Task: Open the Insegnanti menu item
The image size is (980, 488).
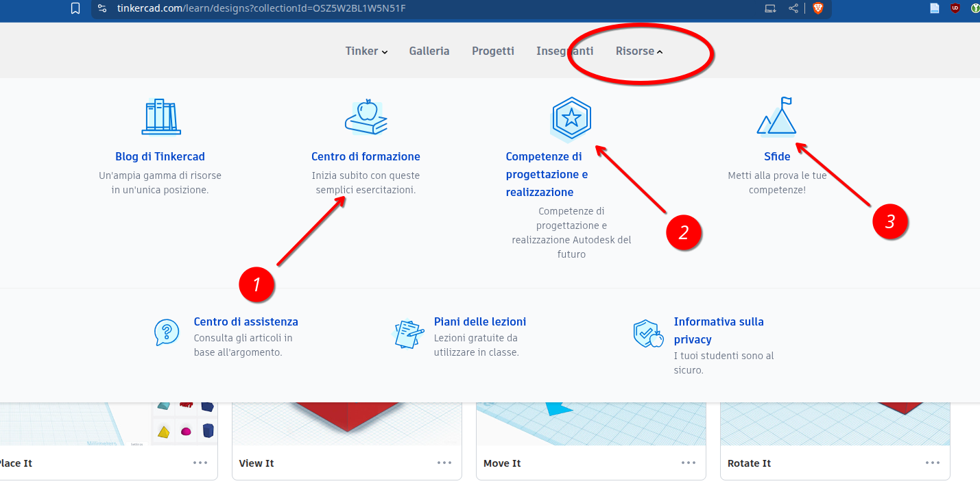Action: point(565,51)
